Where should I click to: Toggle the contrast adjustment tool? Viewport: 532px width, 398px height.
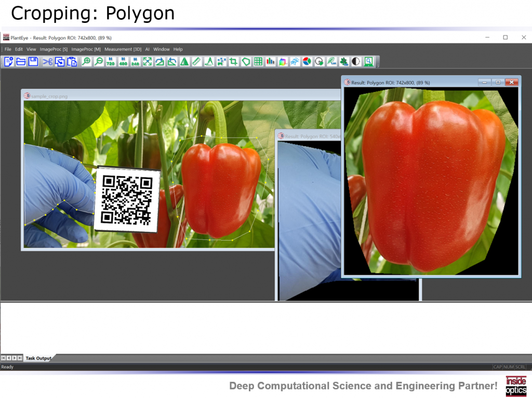point(356,61)
